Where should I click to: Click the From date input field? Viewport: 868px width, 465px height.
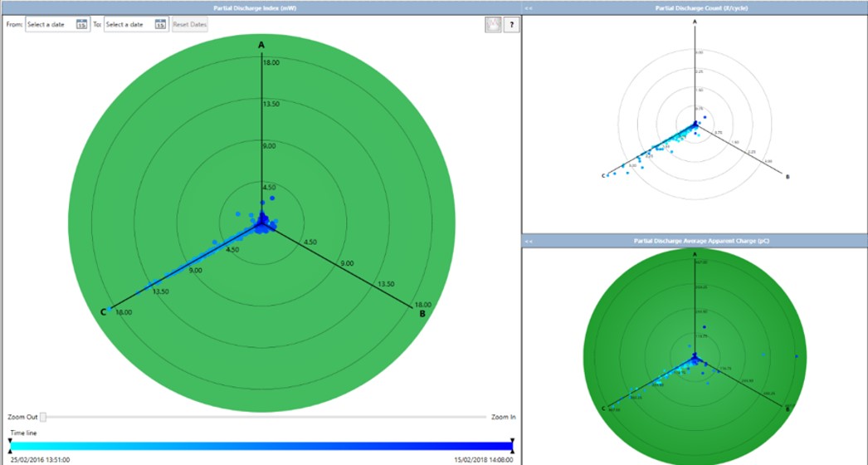[x=50, y=24]
